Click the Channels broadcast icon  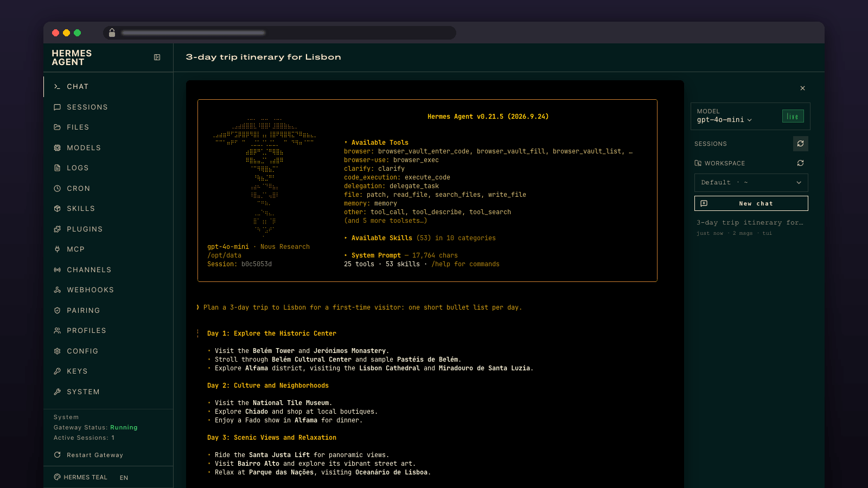click(57, 270)
